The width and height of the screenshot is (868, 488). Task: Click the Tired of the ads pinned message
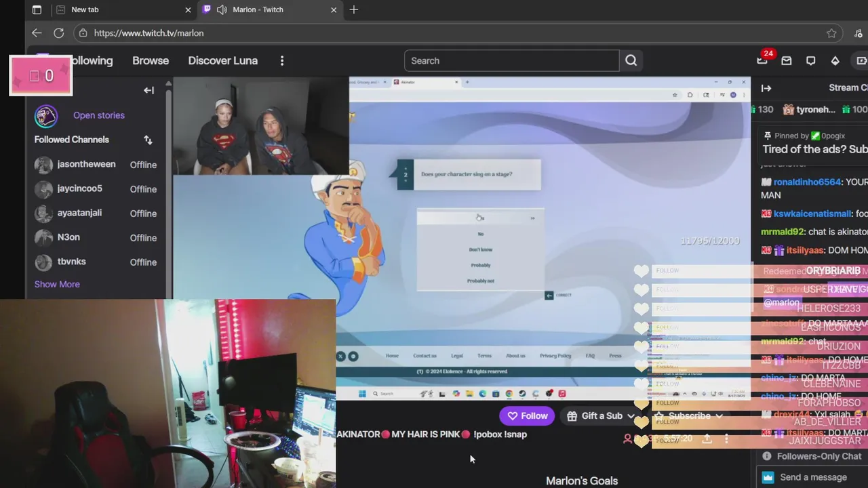click(x=814, y=149)
